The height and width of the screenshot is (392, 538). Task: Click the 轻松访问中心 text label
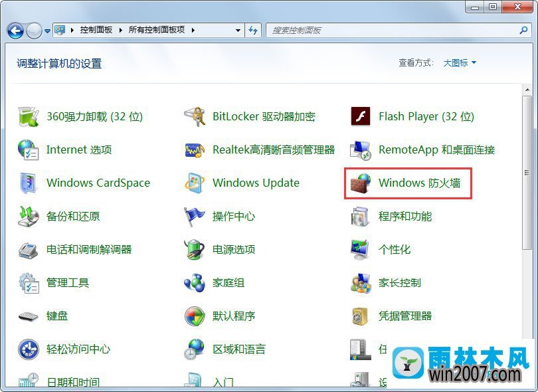pyautogui.click(x=78, y=349)
